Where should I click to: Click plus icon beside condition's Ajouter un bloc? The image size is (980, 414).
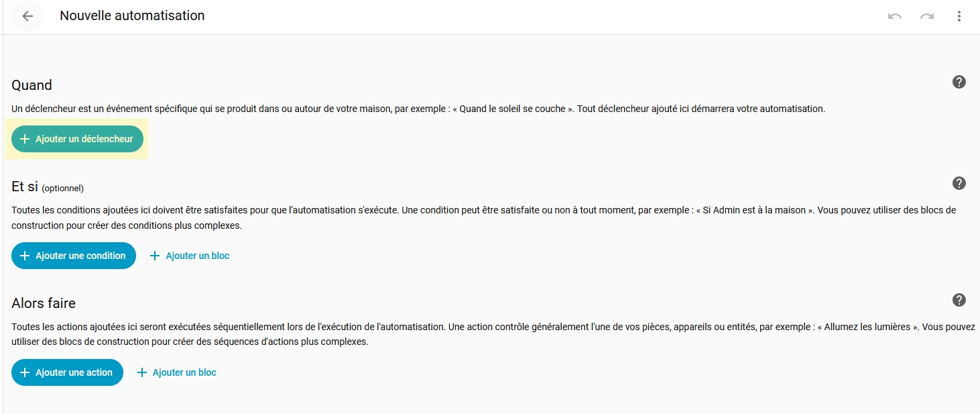pyautogui.click(x=155, y=256)
